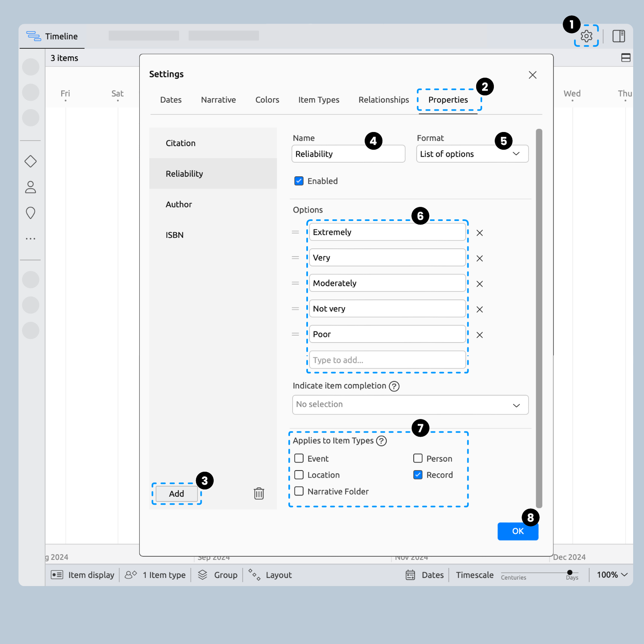Click the Timeline view icon
This screenshot has width=644, height=644.
pos(33,36)
